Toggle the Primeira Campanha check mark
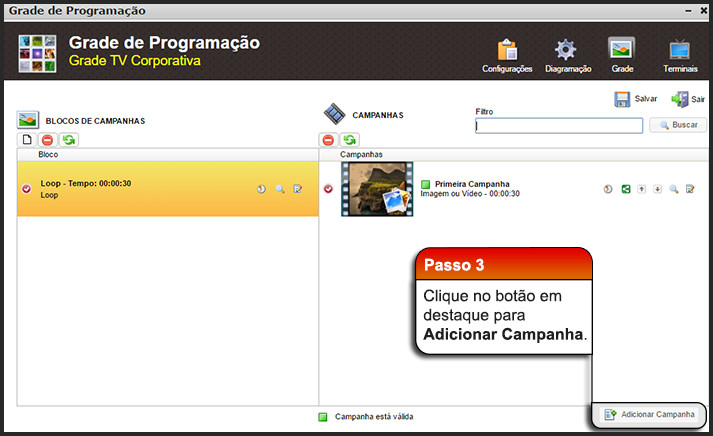Viewport: 713px width, 436px height. (x=328, y=189)
